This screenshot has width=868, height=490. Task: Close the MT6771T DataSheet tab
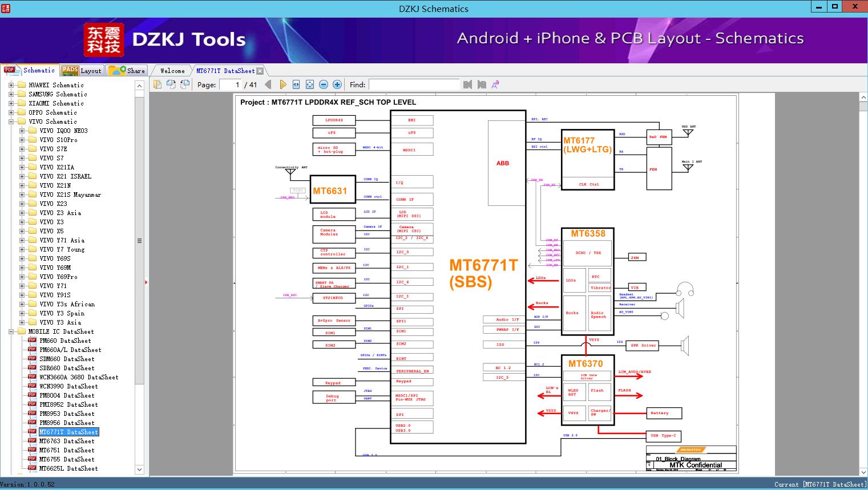(x=260, y=71)
